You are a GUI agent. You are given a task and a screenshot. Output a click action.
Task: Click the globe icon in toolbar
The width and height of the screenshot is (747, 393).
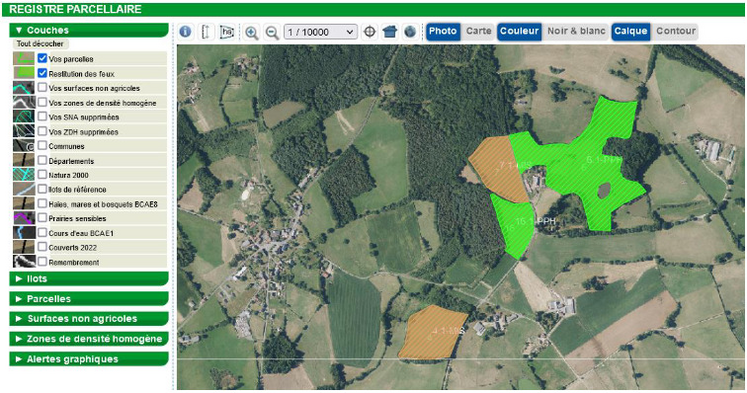tap(410, 32)
